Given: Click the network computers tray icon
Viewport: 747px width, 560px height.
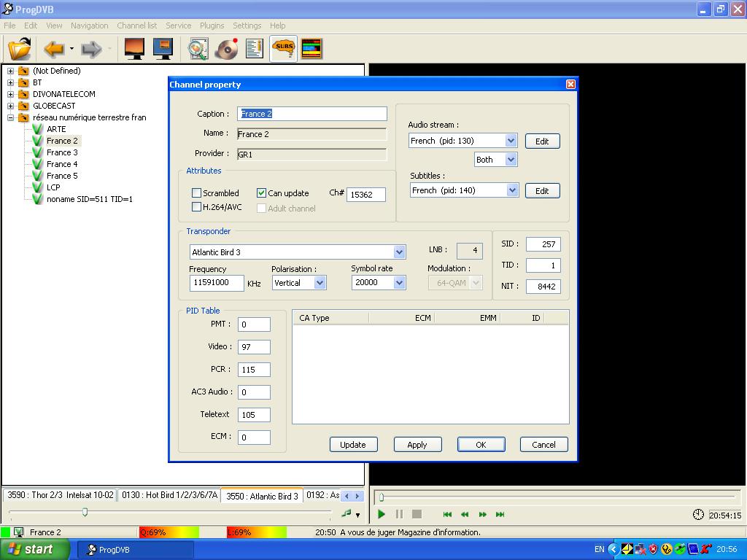Looking at the screenshot, I should point(640,550).
